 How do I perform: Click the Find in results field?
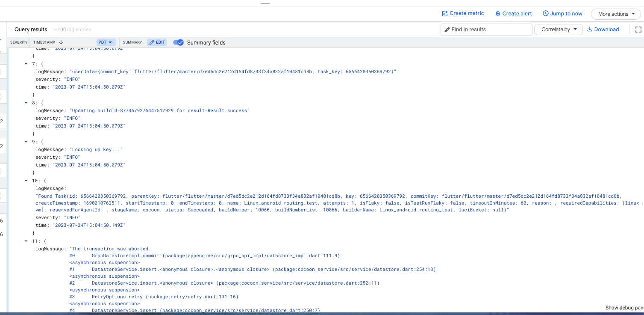pos(486,30)
